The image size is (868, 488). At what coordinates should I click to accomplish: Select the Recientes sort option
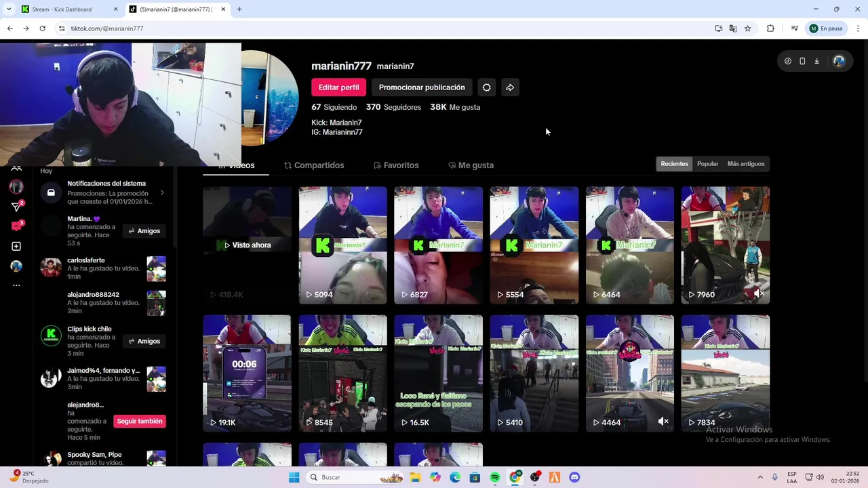(674, 164)
